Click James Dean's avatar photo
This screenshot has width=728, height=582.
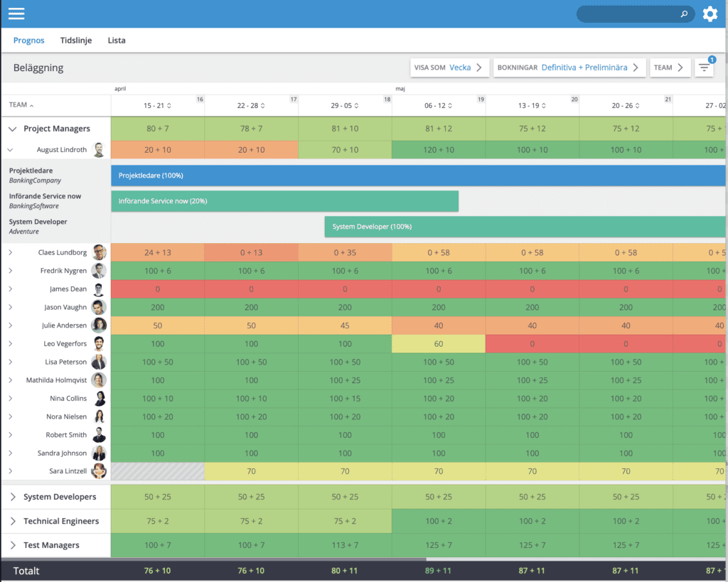click(99, 289)
